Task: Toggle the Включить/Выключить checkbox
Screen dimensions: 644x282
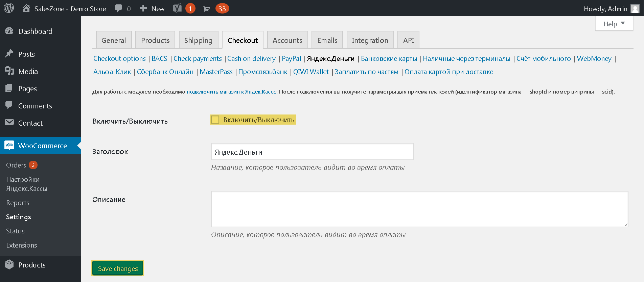Action: (215, 120)
